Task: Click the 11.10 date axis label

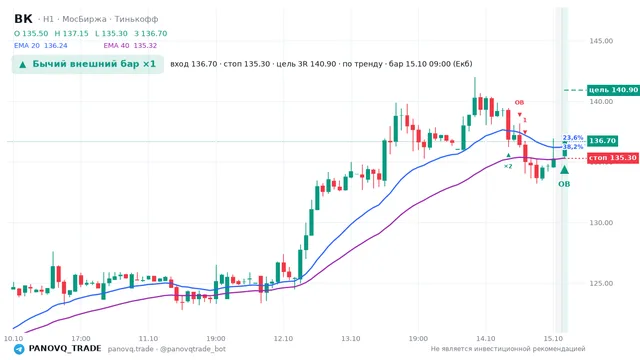Action: pyautogui.click(x=148, y=339)
